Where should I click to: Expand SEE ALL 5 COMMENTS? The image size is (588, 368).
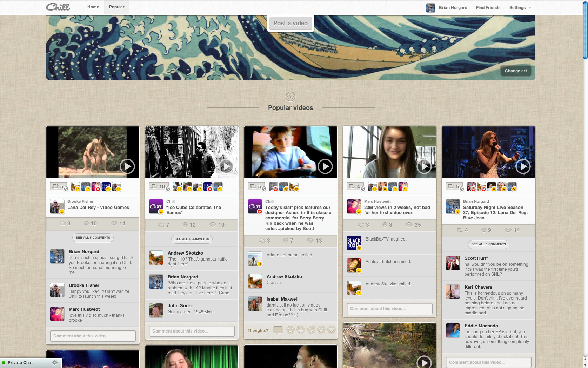[93, 238]
